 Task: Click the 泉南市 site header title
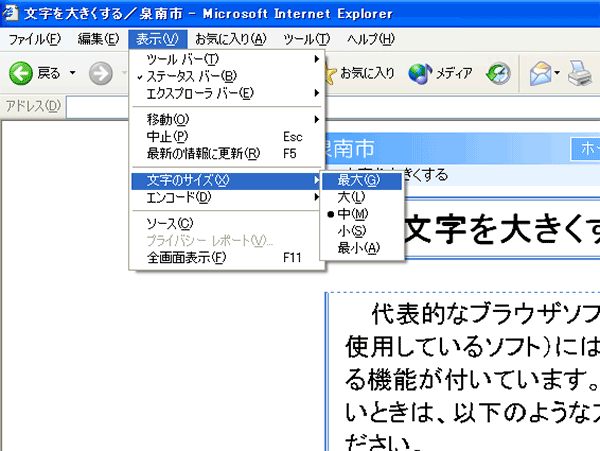pyautogui.click(x=349, y=149)
